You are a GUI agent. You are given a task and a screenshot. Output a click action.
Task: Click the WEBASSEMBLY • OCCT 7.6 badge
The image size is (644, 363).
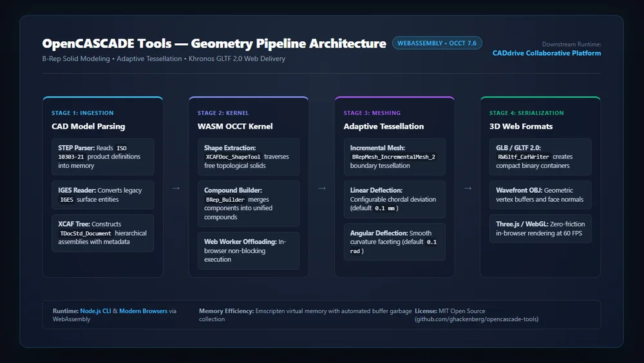(x=437, y=43)
